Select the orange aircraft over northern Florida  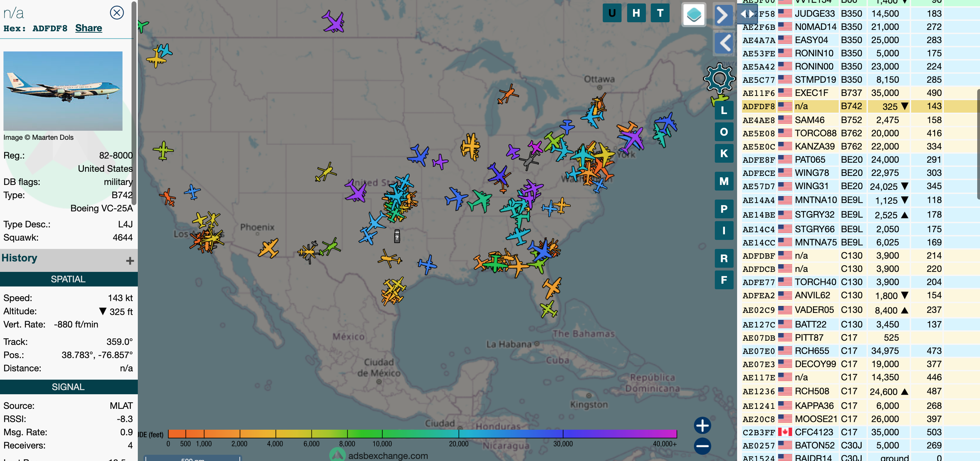coord(551,288)
